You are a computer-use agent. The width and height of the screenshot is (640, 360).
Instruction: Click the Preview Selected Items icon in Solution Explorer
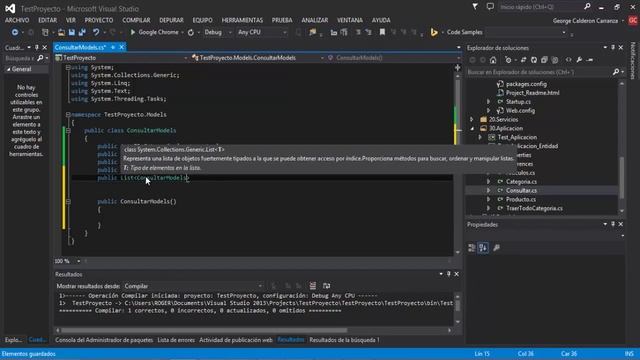pos(590,60)
